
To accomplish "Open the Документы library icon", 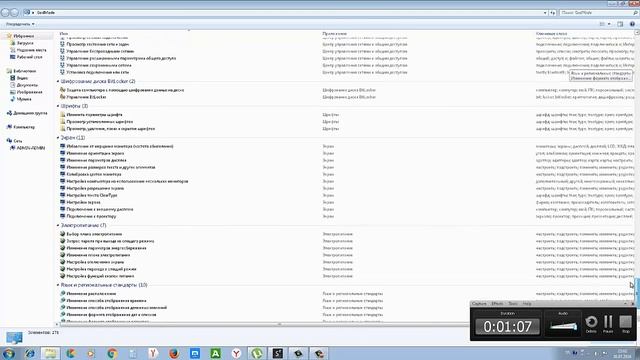I will (13, 85).
